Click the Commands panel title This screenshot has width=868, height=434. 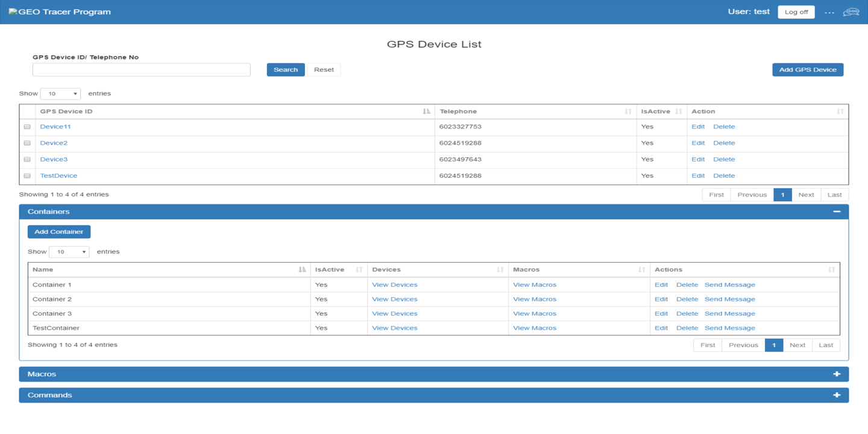click(49, 395)
